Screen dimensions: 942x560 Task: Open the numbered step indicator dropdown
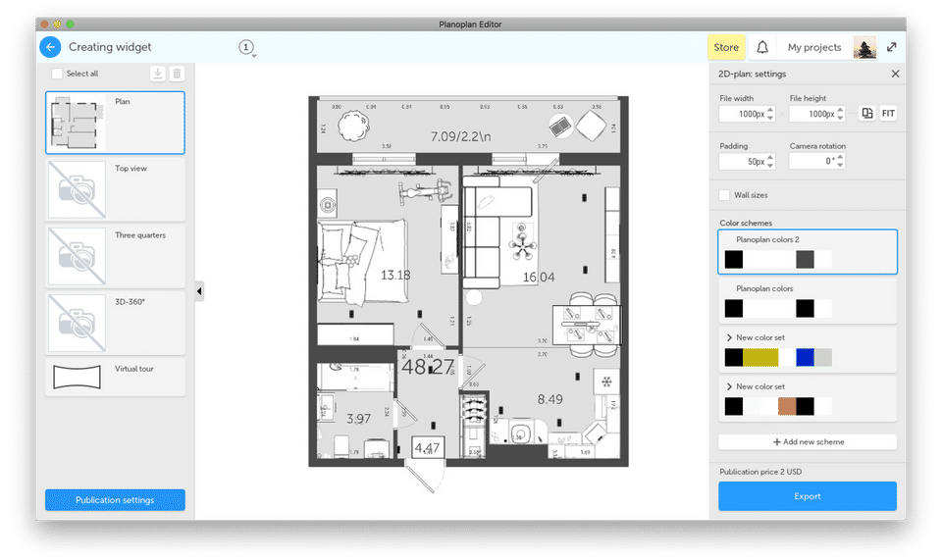pos(246,47)
